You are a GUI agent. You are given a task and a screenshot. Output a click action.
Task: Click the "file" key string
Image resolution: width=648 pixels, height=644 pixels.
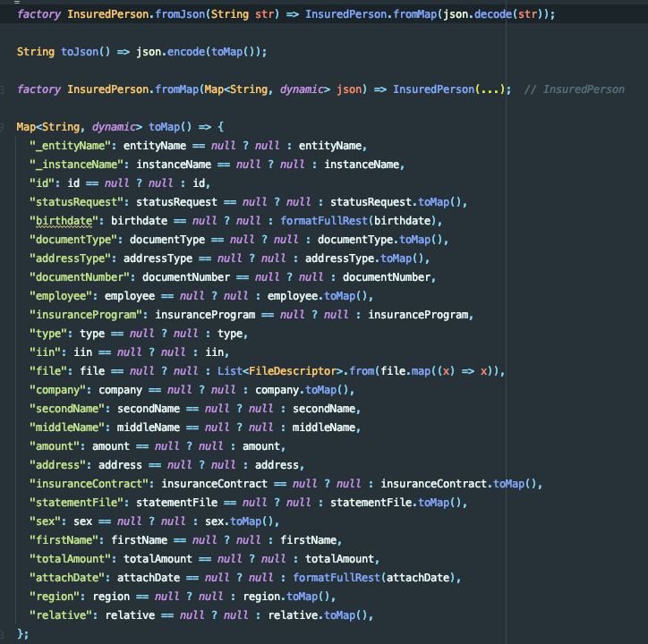[48, 371]
